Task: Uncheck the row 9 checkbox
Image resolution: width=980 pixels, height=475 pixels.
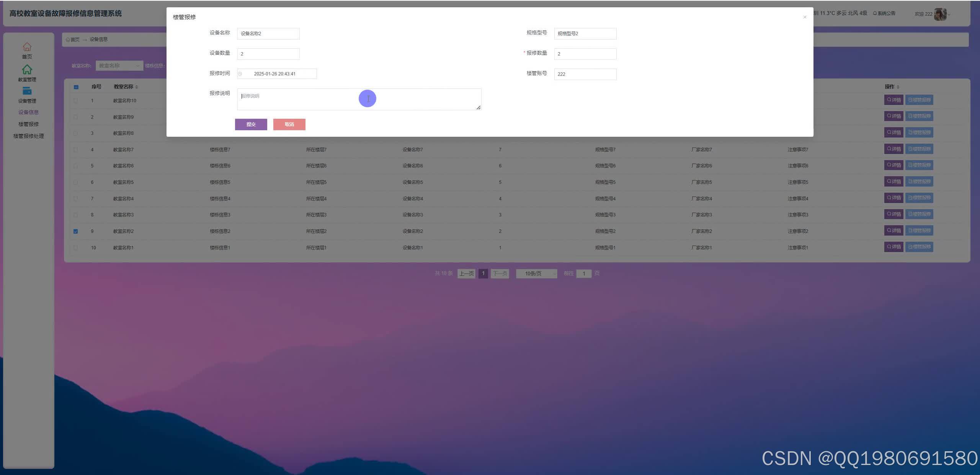Action: click(76, 231)
